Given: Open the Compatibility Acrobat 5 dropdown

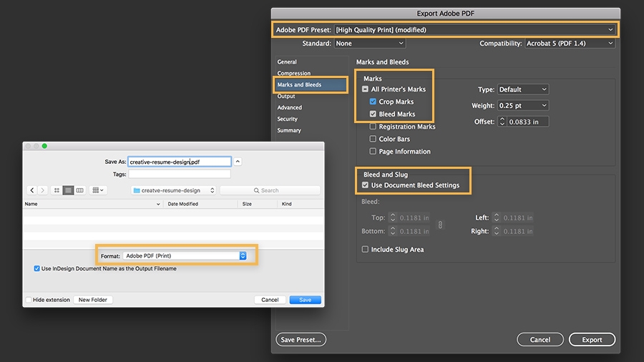Looking at the screenshot, I should click(570, 44).
